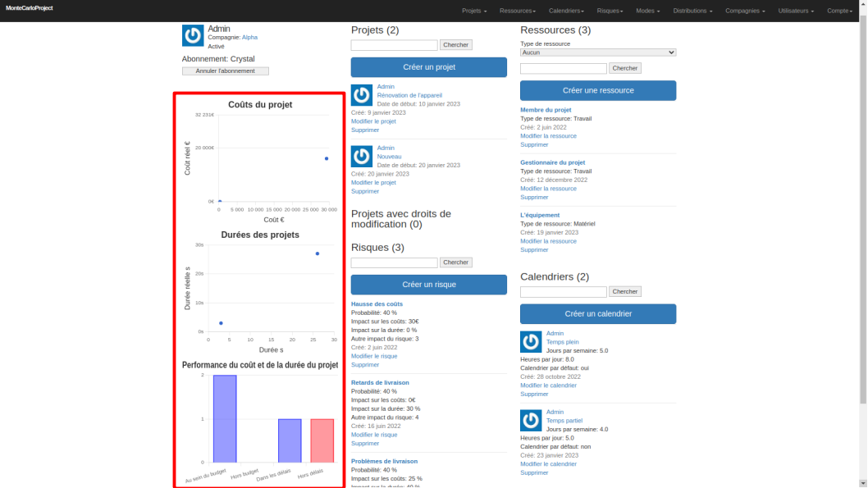
Task: Click Chercher button next to projects search
Action: pyautogui.click(x=456, y=45)
